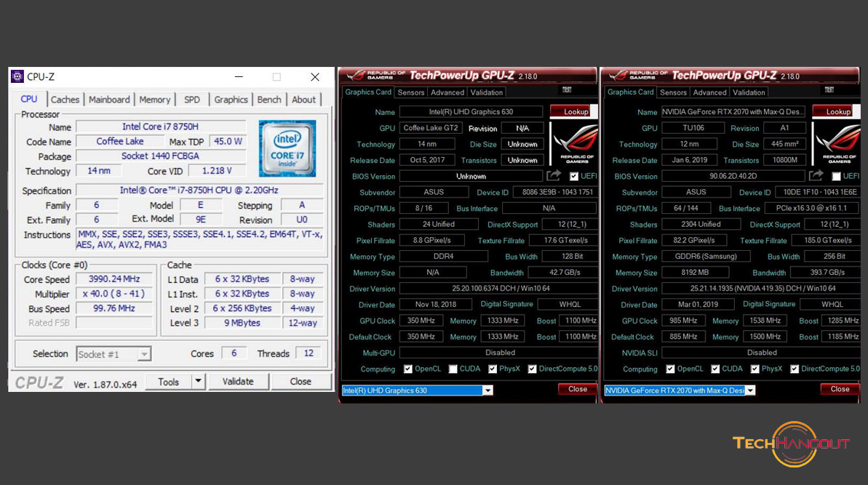Open Advanced tab in RTX 2070 GPU-Z window
868x485 pixels.
pyautogui.click(x=709, y=92)
